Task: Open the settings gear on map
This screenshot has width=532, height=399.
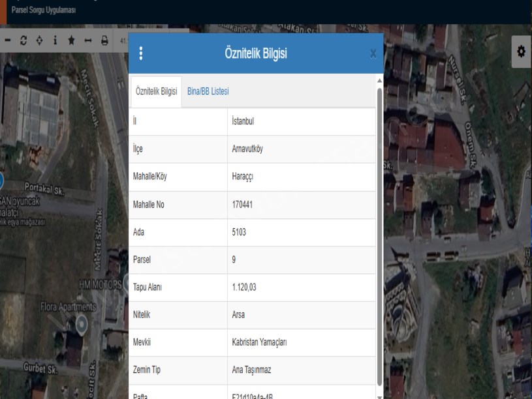Action: point(521,52)
